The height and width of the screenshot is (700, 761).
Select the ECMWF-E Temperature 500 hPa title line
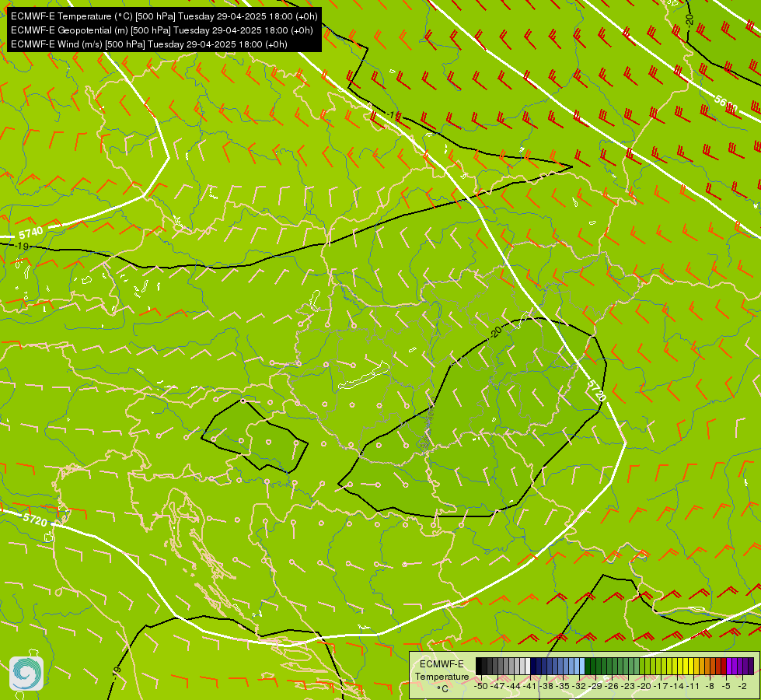tap(164, 16)
